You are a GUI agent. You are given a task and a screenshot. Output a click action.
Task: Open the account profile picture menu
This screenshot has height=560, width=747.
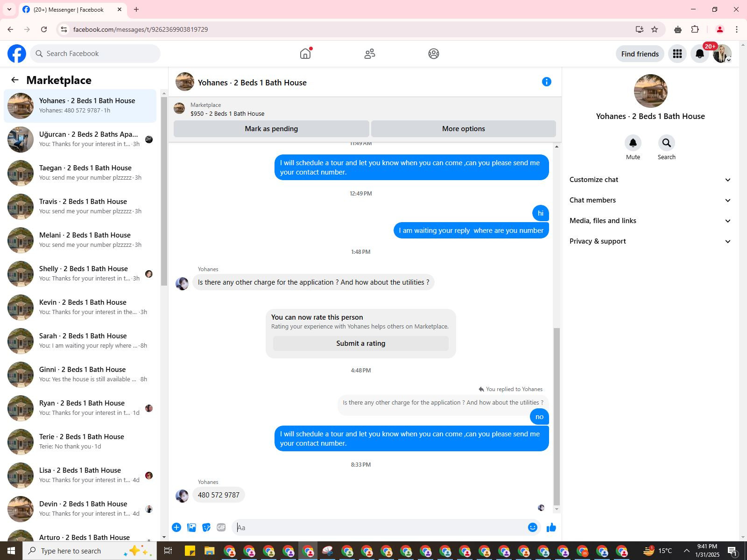click(x=722, y=54)
